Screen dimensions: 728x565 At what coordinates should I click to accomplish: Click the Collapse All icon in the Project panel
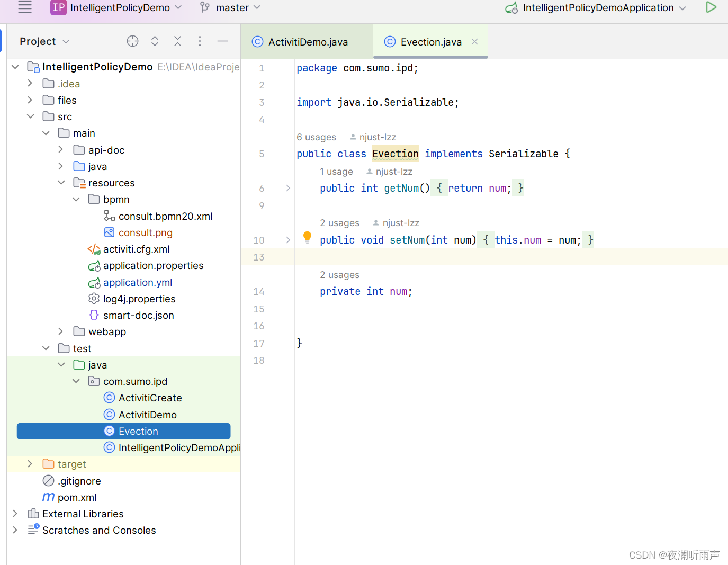[x=177, y=41]
